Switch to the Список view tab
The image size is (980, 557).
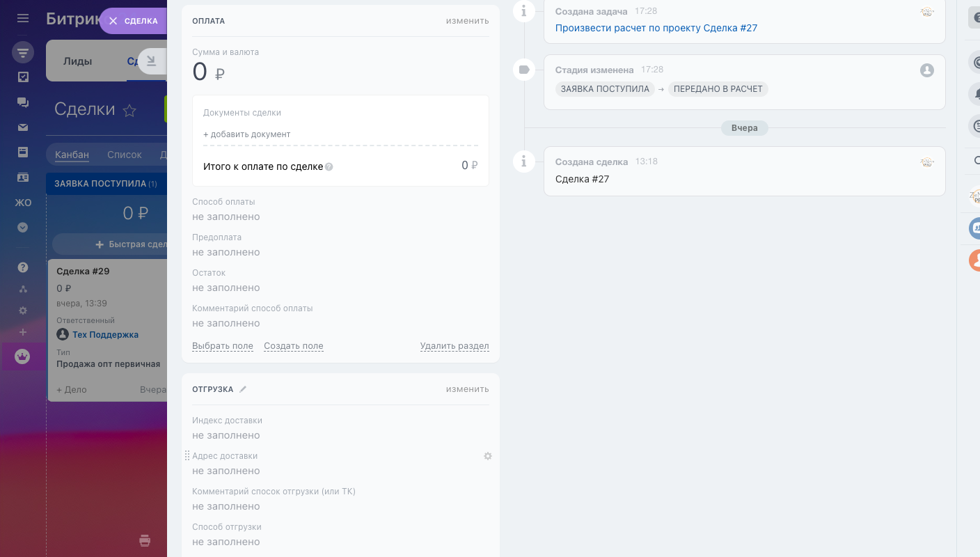[125, 155]
